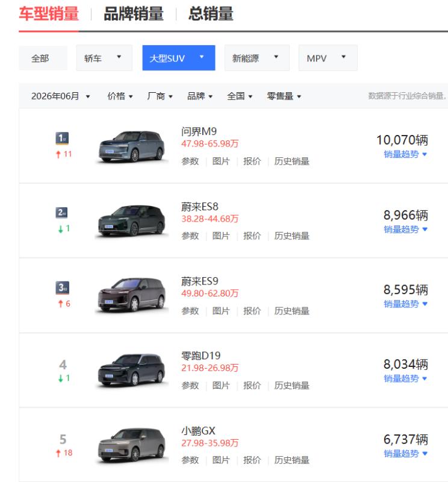Click the 27.98-35.98万 price range
Viewport: 448px width, 482px height.
(x=210, y=443)
